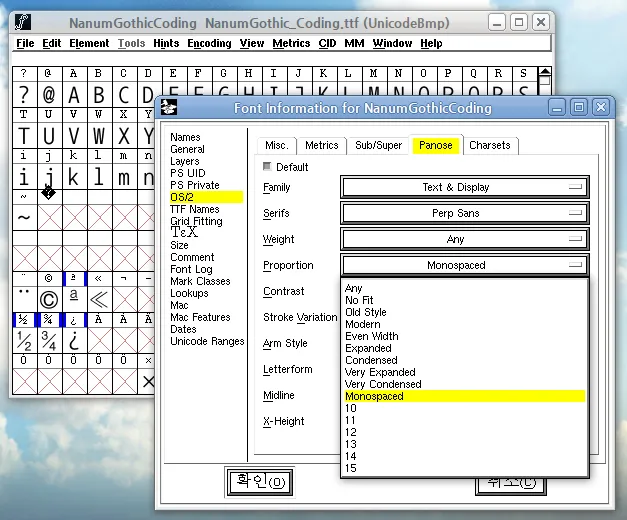
Task: Open the TTF Names section
Action: point(195,209)
